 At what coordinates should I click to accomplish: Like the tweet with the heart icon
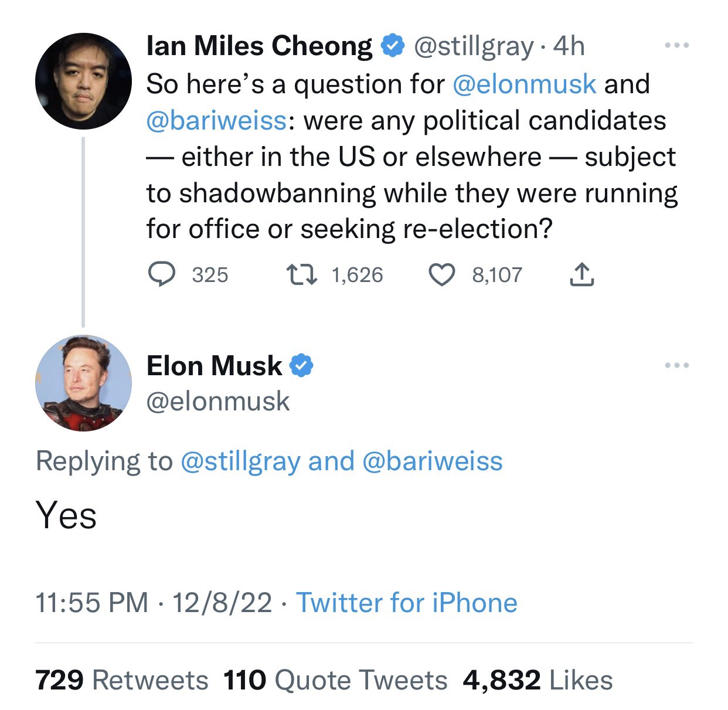[443, 274]
